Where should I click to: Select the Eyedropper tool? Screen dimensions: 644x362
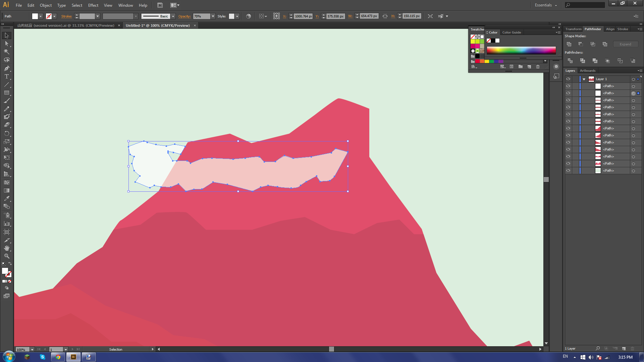pyautogui.click(x=7, y=198)
